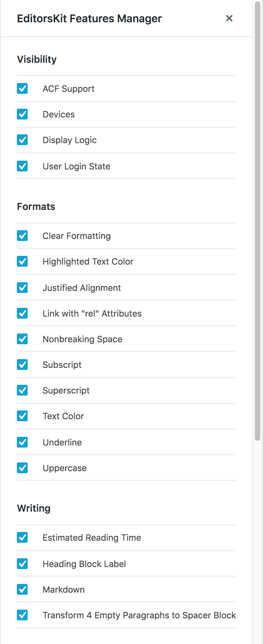The height and width of the screenshot is (644, 263).
Task: Toggle the Subscript checkbox
Action: [23, 365]
